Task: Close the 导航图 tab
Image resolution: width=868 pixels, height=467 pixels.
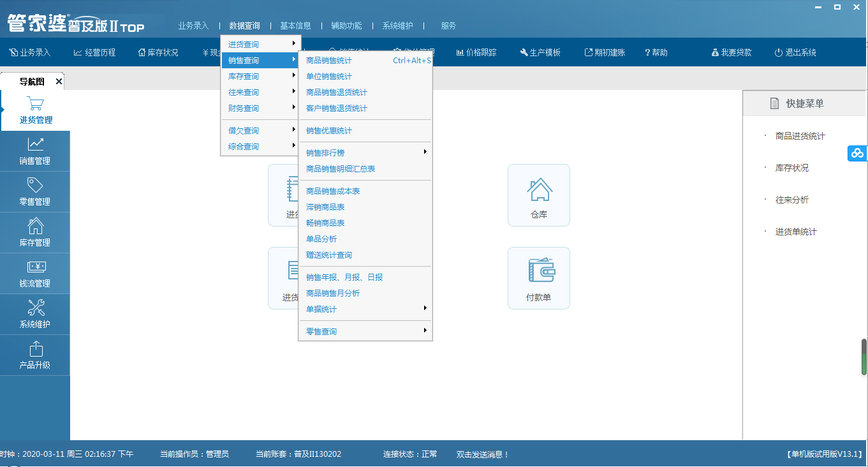Action: [x=59, y=82]
